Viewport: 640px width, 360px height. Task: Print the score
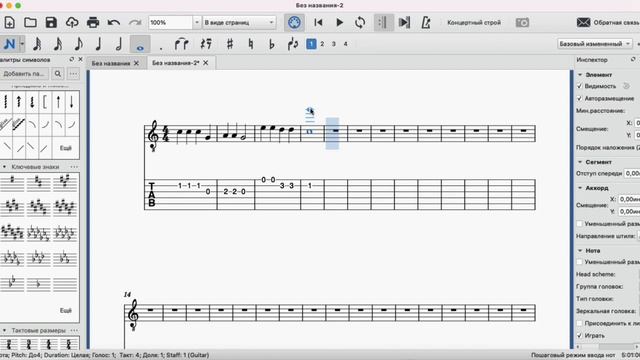(x=93, y=22)
